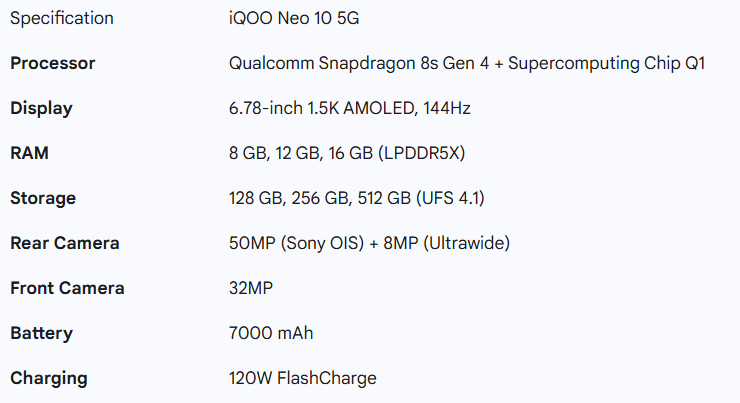
Task: Select the Battery row label
Action: 41,333
